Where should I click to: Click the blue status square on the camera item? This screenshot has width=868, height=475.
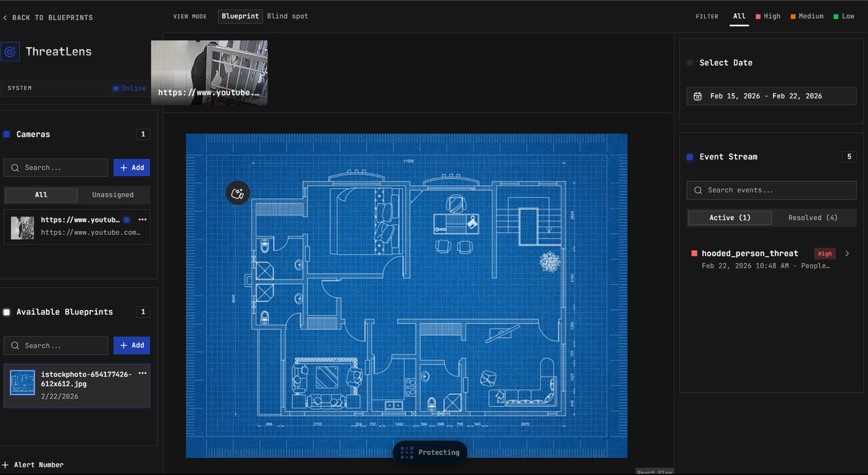(127, 220)
